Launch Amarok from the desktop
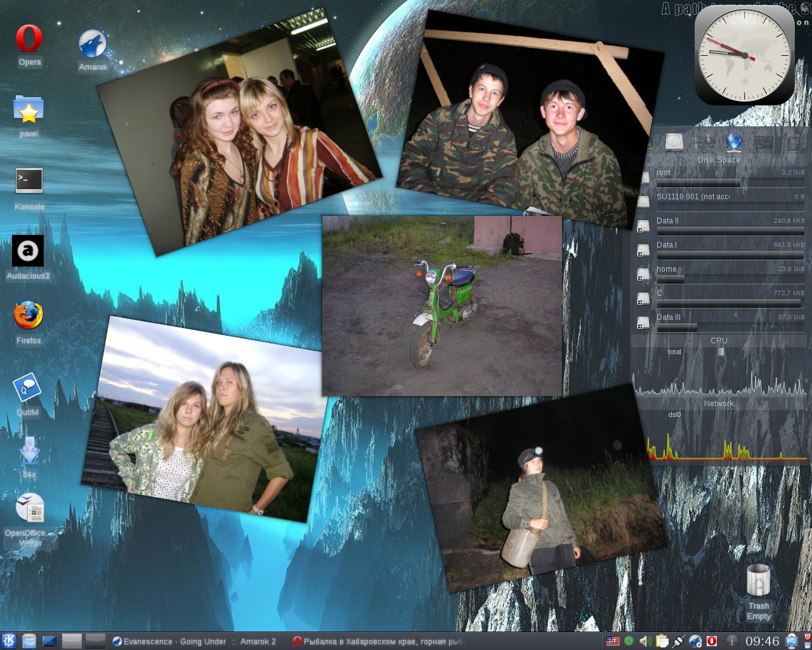Viewport: 812px width, 650px height. coord(93,44)
